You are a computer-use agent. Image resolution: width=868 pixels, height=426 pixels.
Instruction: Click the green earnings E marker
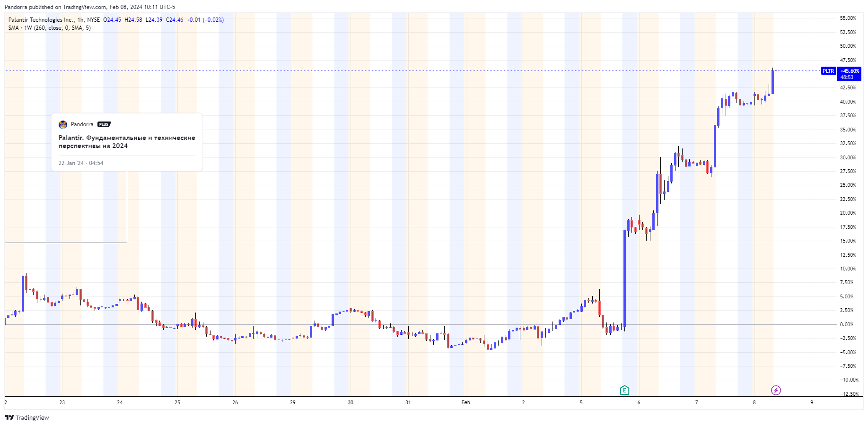pos(624,390)
